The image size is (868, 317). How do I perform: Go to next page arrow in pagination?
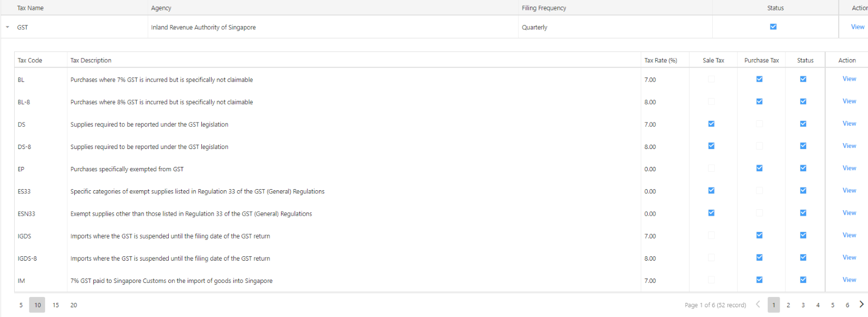tap(861, 305)
